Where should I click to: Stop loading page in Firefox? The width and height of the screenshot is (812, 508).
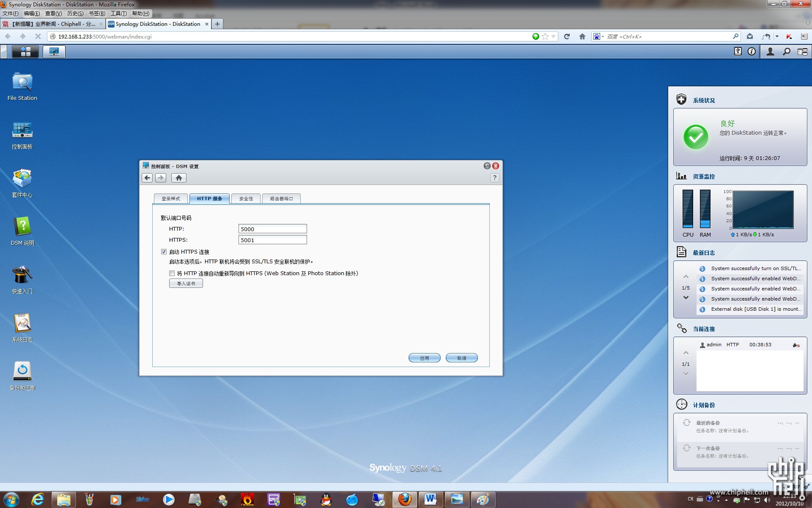[x=38, y=36]
